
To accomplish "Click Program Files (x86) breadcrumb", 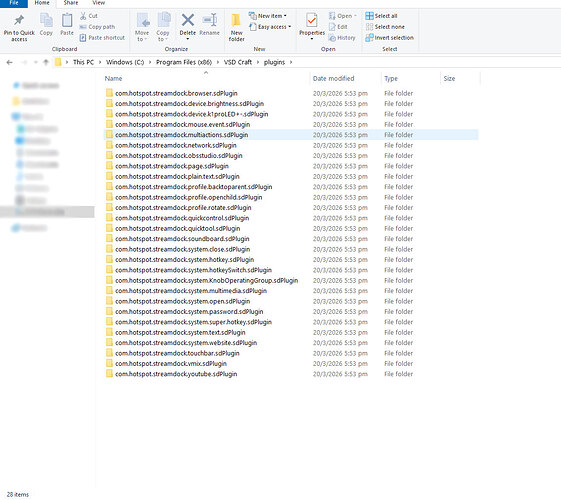I will pos(184,62).
